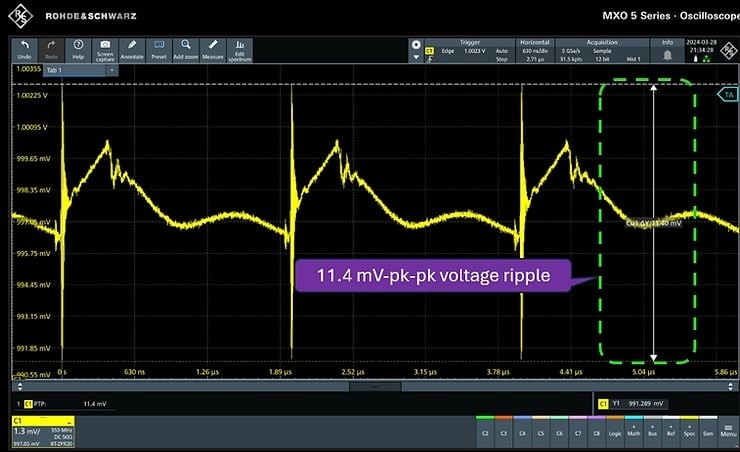Click the yellow C1 channel settings box

click(x=40, y=431)
